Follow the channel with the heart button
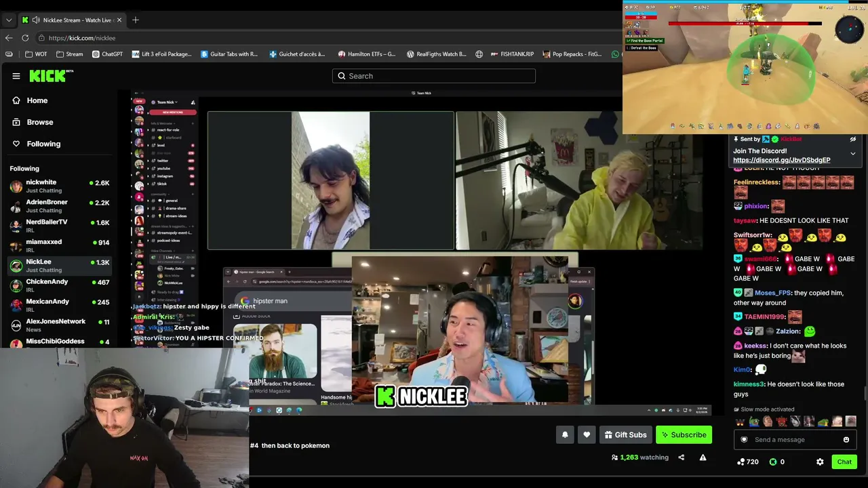Screen dimensions: 868x488 pos(587,435)
